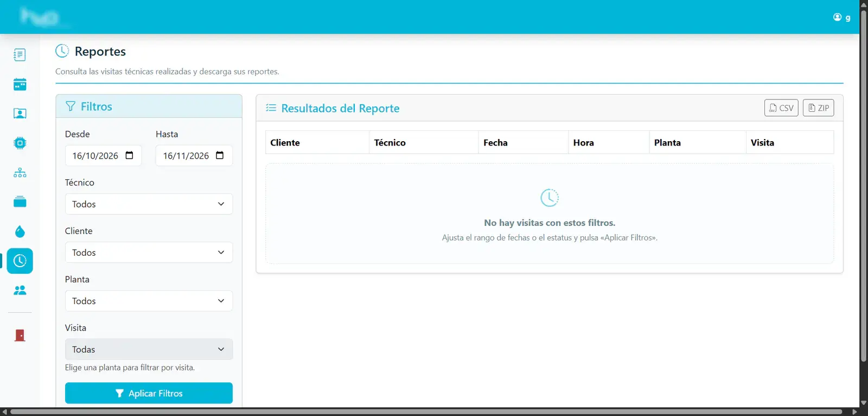This screenshot has width=868, height=416.
Task: Open the users group sidebar icon
Action: [x=20, y=291]
